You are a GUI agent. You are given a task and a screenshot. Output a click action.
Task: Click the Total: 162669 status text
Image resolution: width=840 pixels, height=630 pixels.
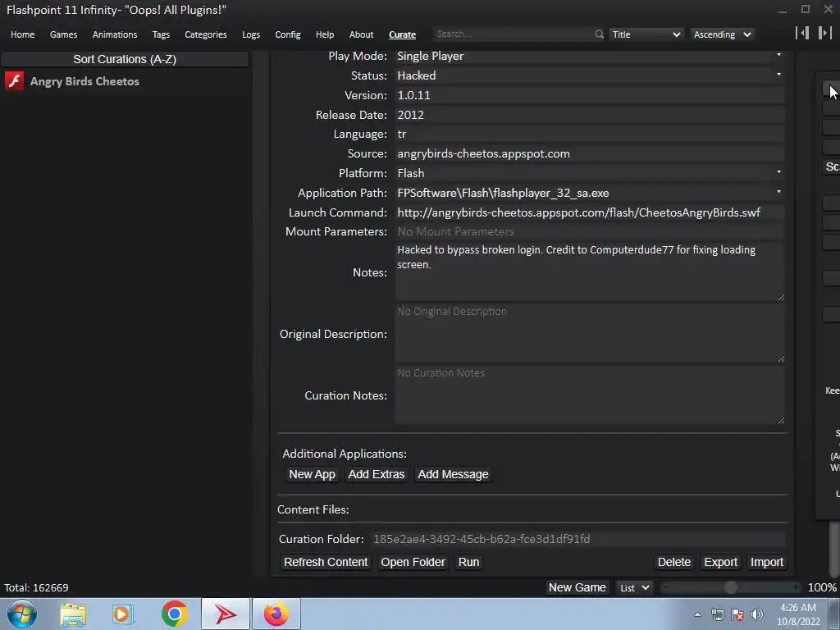pyautogui.click(x=36, y=587)
